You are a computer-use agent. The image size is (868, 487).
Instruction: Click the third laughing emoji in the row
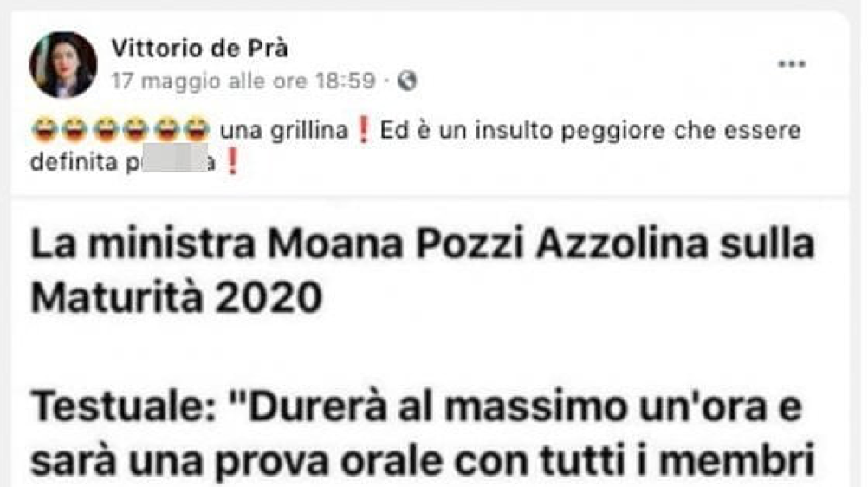[x=106, y=130]
